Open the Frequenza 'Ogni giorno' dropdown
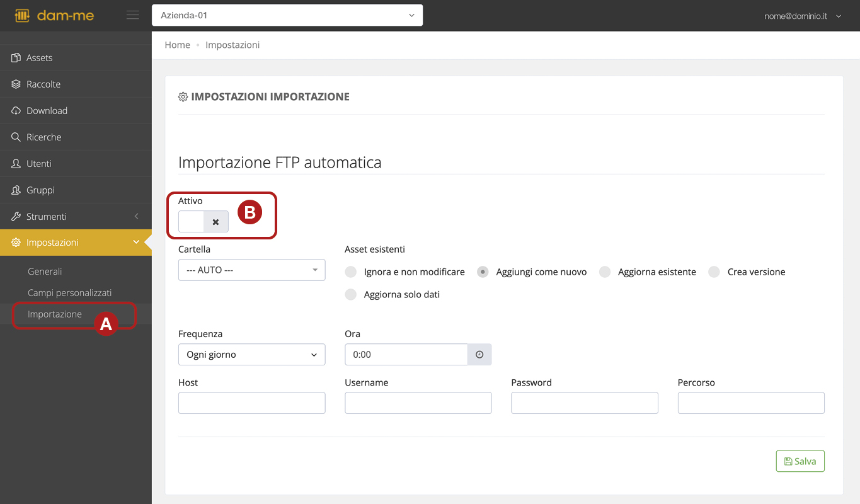Image resolution: width=860 pixels, height=504 pixels. pos(251,355)
